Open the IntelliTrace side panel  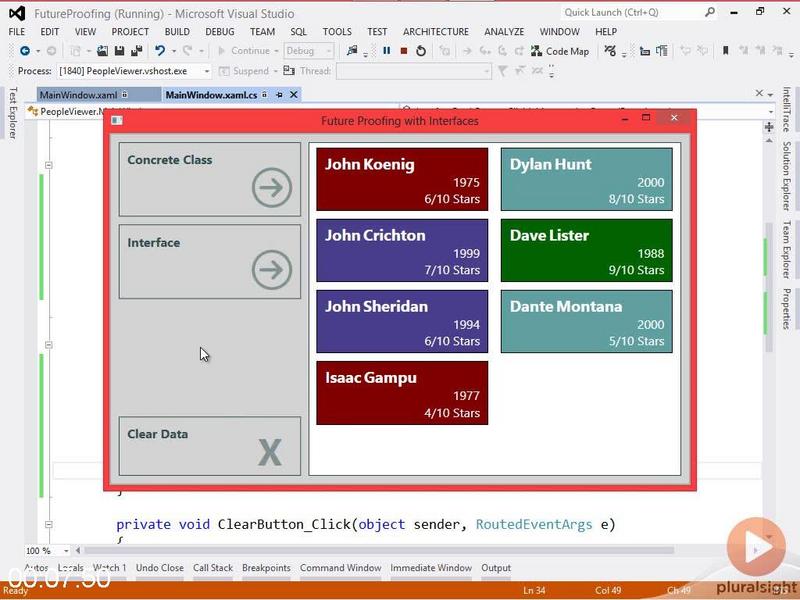pos(786,109)
